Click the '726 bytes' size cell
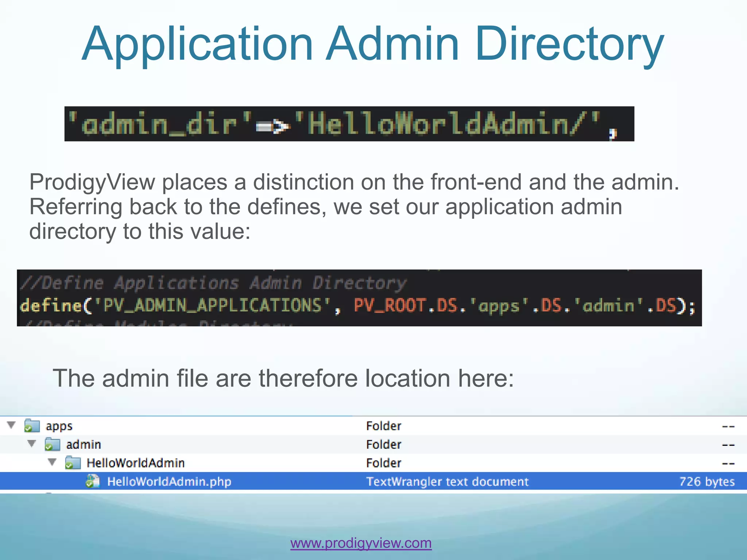747x560 pixels. 707,482
